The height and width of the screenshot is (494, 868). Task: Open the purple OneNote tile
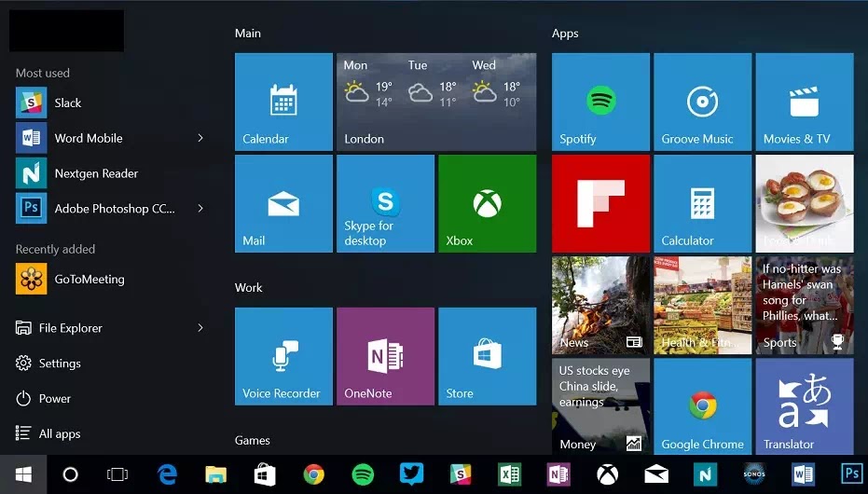click(385, 356)
